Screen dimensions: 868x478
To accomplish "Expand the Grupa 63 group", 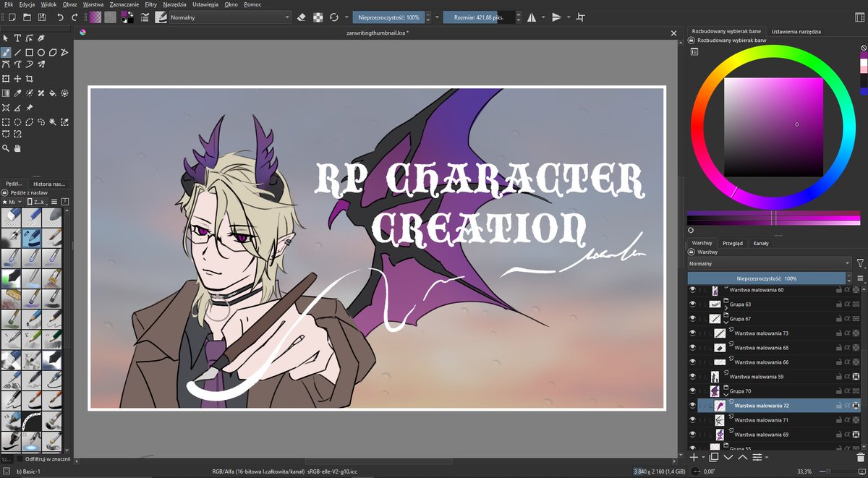I will pyautogui.click(x=726, y=308).
